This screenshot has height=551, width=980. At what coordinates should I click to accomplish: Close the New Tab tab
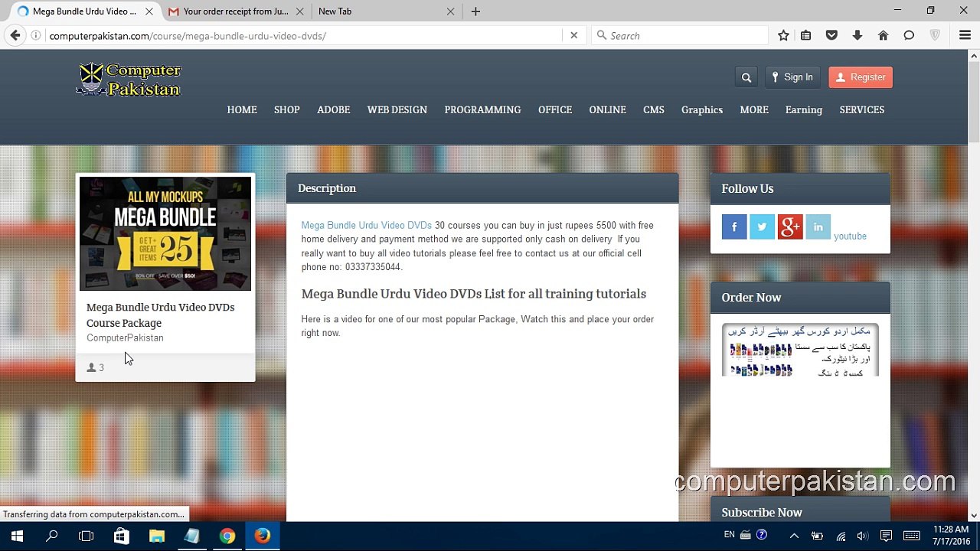(450, 11)
